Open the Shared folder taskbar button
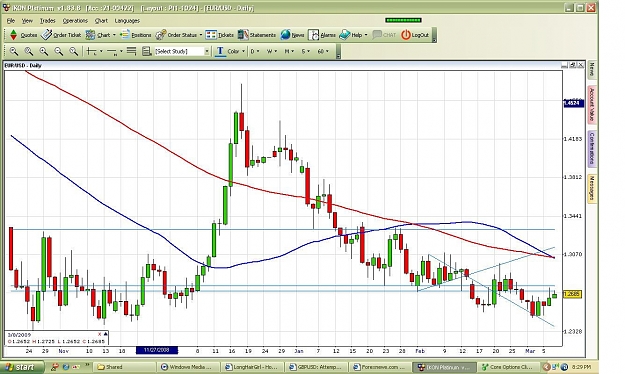Image resolution: width=625 pixels, height=374 pixels. pos(124,367)
